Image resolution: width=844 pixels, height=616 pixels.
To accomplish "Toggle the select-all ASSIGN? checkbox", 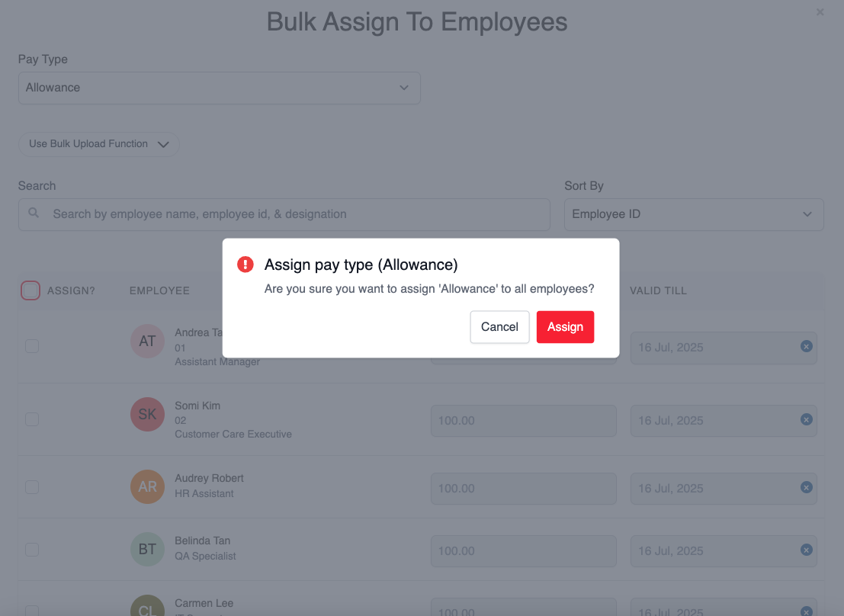I will click(30, 290).
